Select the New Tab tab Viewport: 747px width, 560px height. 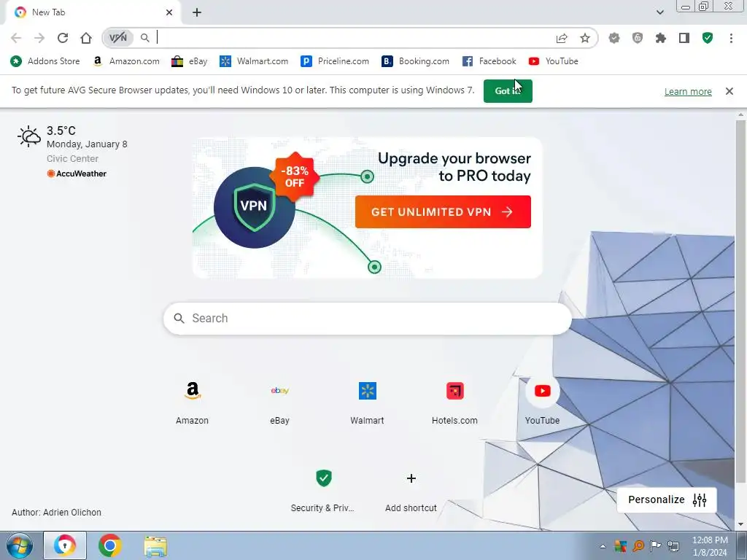coord(93,12)
